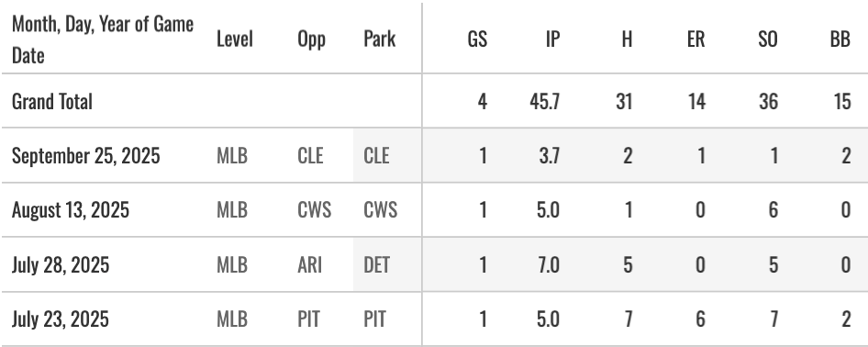The height and width of the screenshot is (347, 868).
Task: Click the Grand Total row label
Action: click(52, 102)
